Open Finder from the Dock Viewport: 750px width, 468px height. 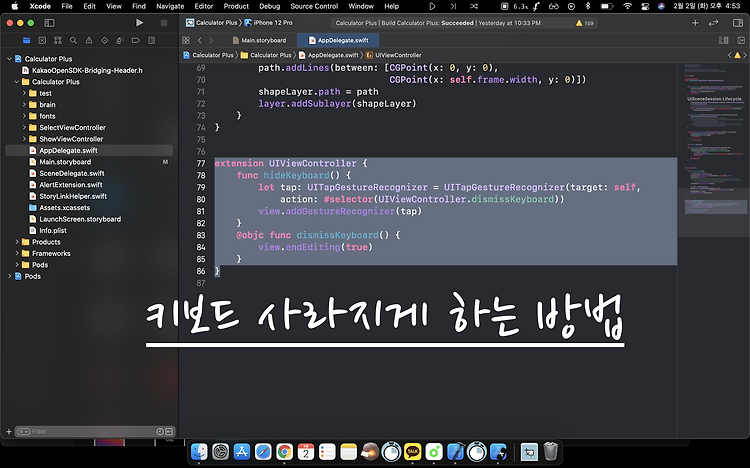199,451
